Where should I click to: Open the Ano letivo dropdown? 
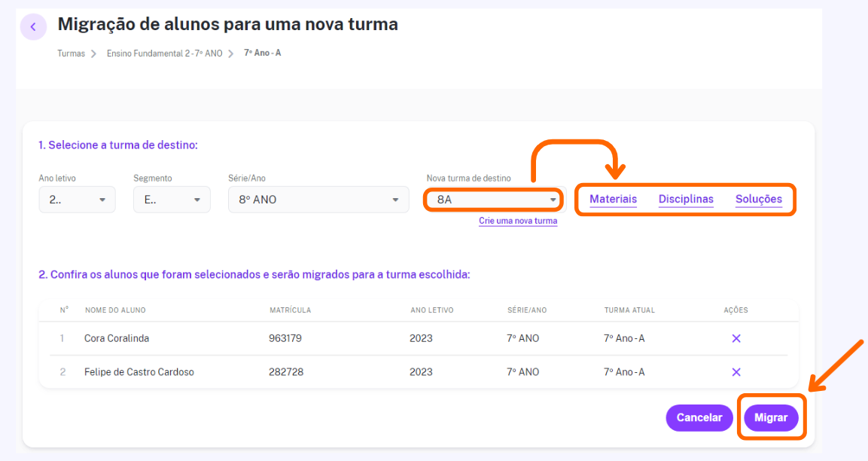click(x=77, y=200)
